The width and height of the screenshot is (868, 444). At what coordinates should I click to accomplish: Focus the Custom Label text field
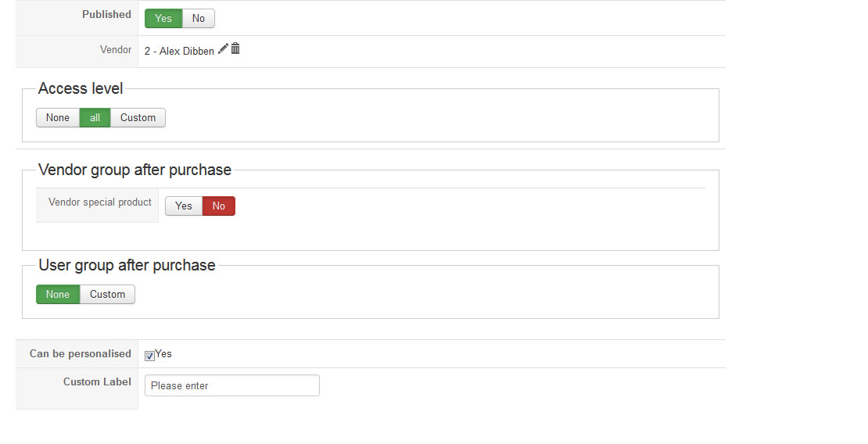(232, 385)
